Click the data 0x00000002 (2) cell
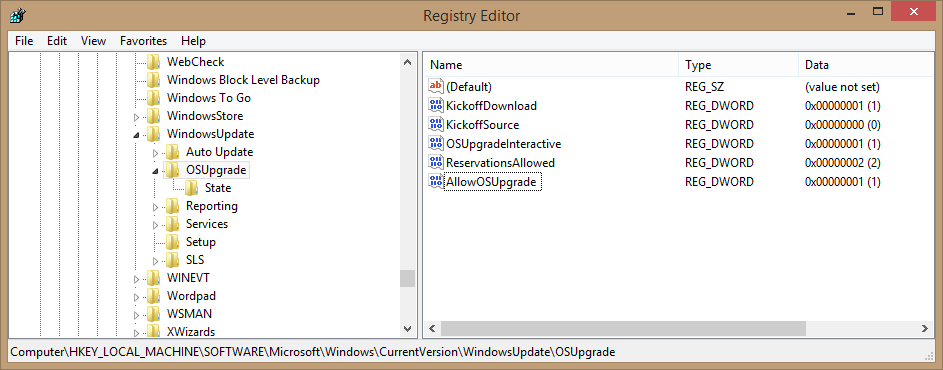This screenshot has height=370, width=943. coord(843,162)
